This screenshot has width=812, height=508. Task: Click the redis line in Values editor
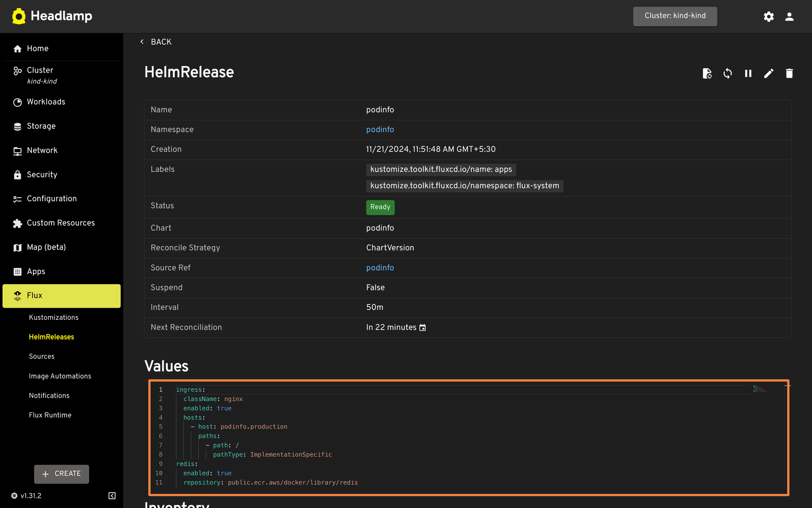pos(187,464)
